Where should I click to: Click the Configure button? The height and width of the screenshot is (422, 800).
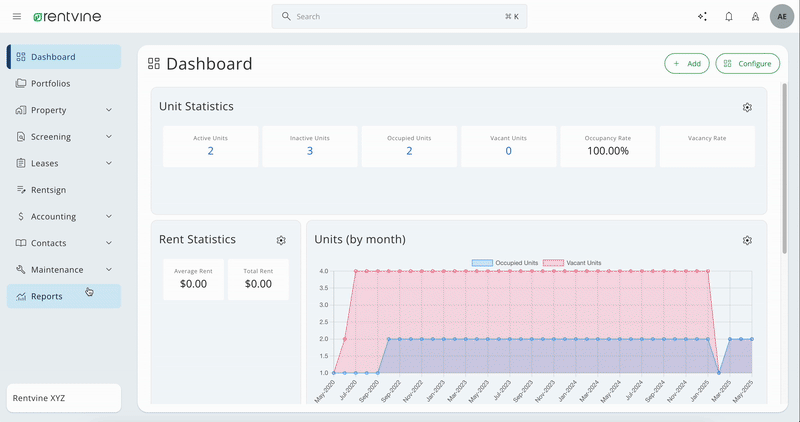(x=747, y=63)
